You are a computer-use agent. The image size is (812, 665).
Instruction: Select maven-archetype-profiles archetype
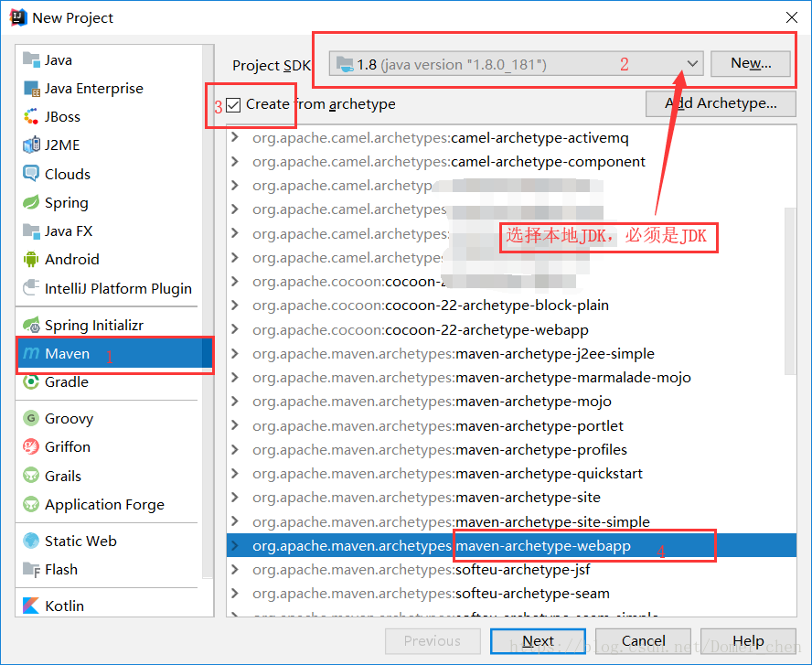click(511, 449)
